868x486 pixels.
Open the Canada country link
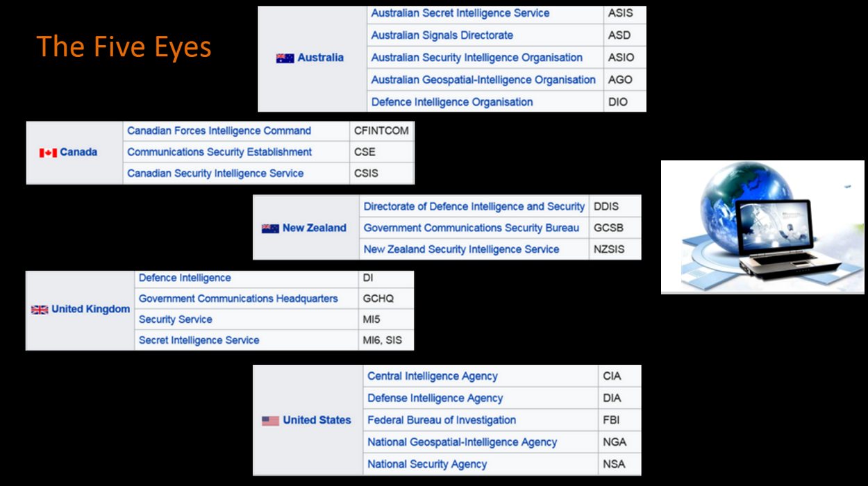pyautogui.click(x=78, y=152)
